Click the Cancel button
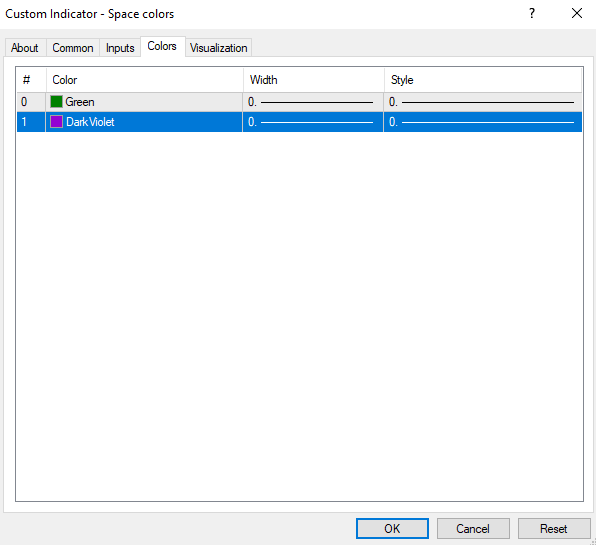This screenshot has width=596, height=545. click(473, 528)
